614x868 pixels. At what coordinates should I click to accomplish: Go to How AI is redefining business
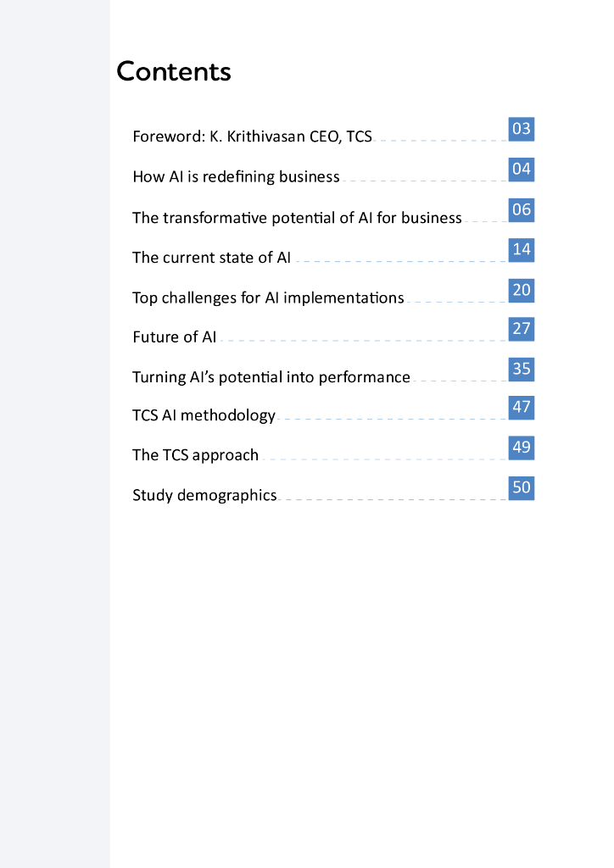point(236,177)
